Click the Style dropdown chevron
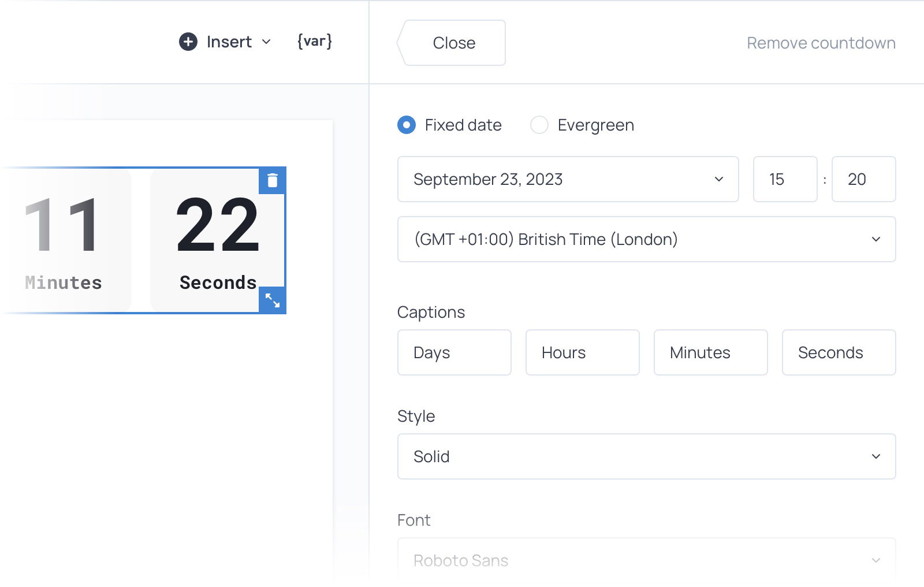924x587 pixels. [876, 456]
